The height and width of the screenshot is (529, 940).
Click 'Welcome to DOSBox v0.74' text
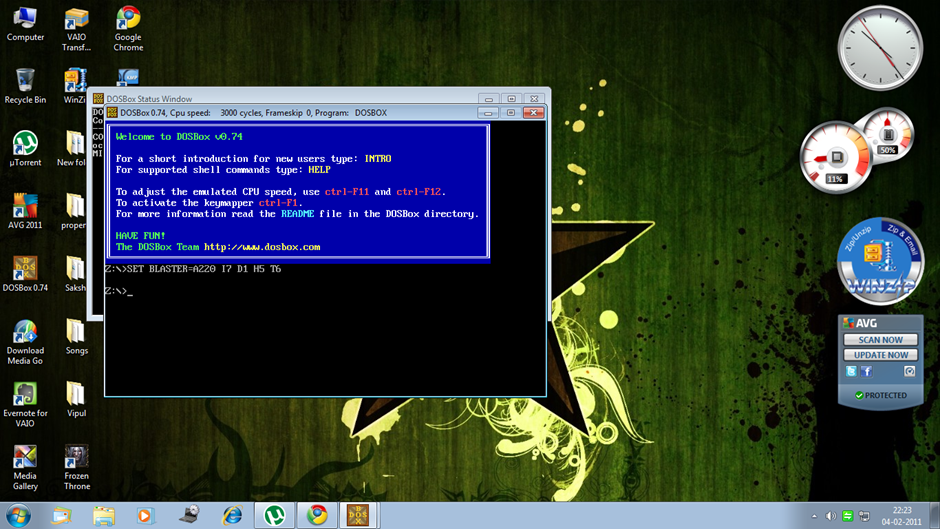[179, 137]
